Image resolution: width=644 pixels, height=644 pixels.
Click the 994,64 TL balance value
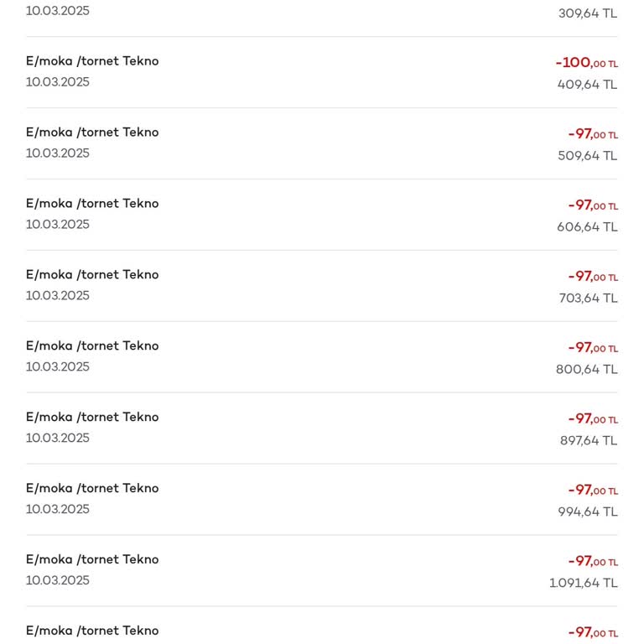point(587,512)
